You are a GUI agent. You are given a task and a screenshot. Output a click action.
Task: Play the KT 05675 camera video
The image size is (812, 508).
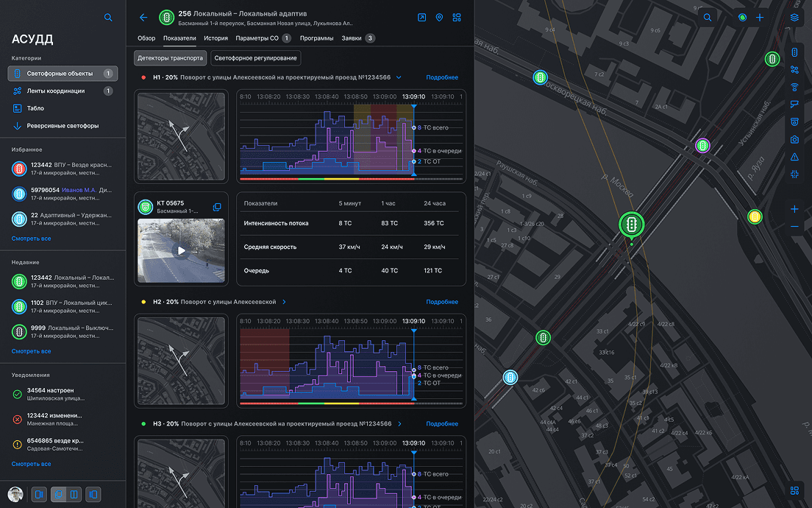(181, 250)
